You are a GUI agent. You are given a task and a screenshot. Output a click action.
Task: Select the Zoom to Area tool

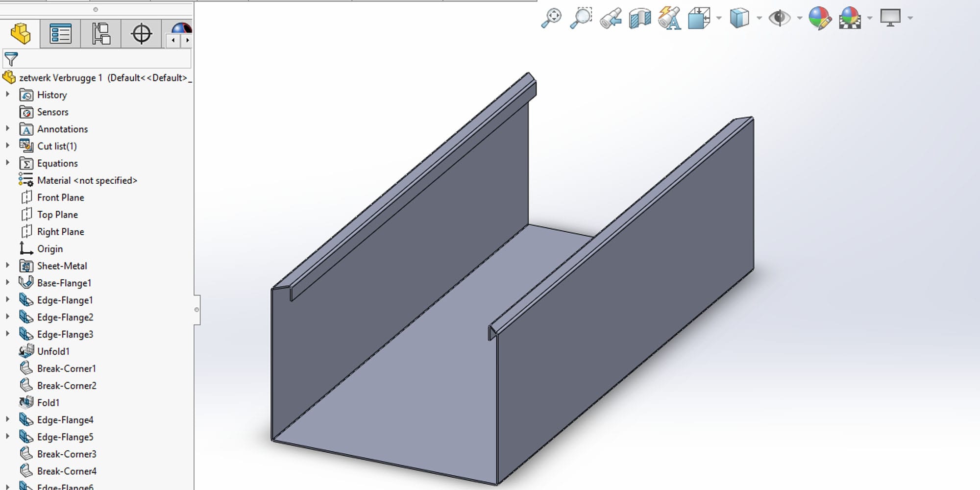(x=581, y=18)
